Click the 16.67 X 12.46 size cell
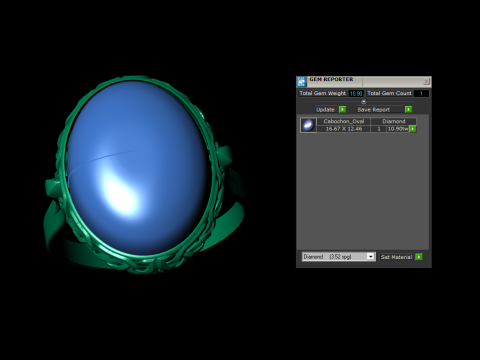Viewport: 480px width, 360px height. click(x=344, y=129)
